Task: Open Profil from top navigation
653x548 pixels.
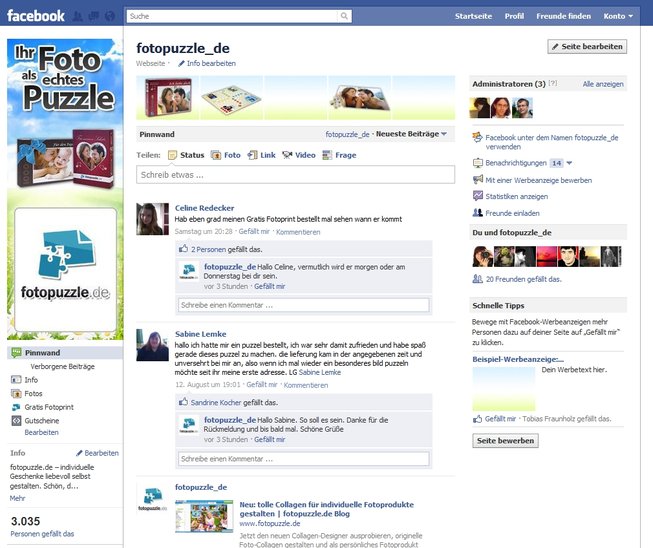Action: 514,16
